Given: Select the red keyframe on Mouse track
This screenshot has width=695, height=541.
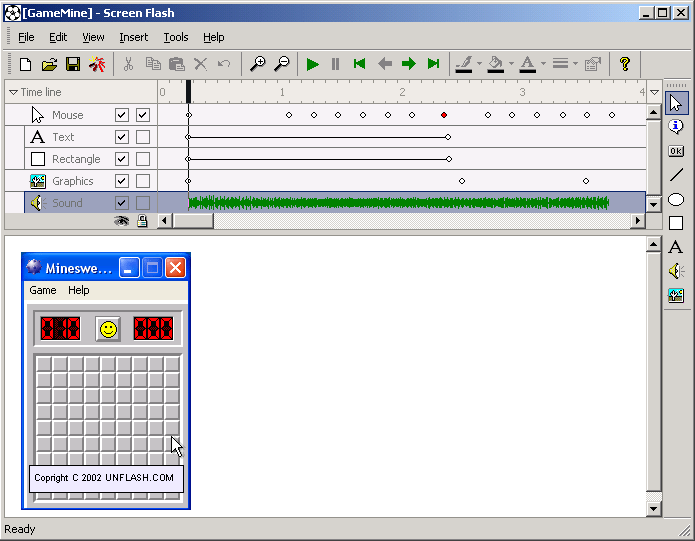Looking at the screenshot, I should [444, 115].
